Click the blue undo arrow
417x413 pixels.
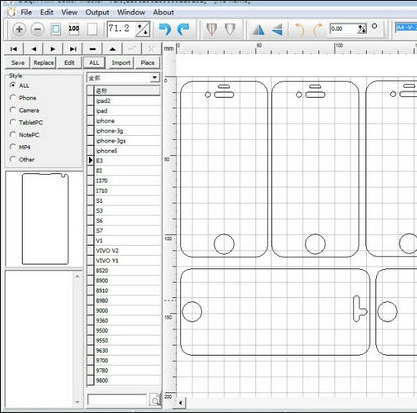tap(165, 29)
